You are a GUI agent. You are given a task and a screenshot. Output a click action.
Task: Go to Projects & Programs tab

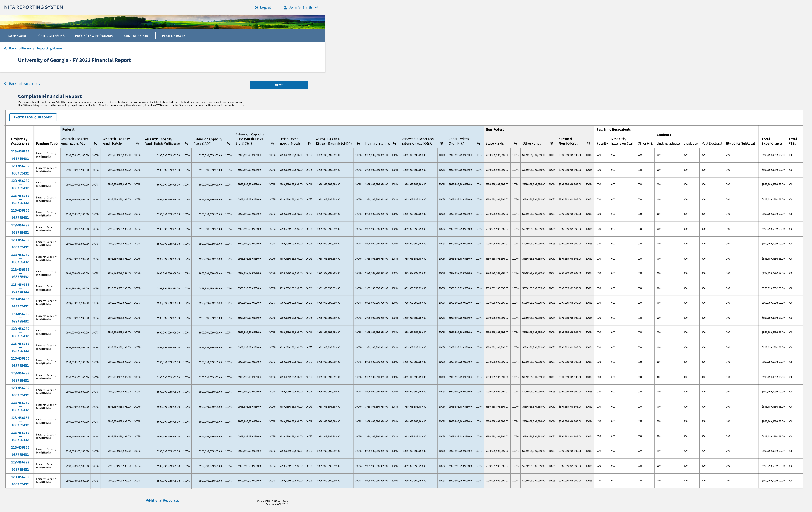coord(94,36)
